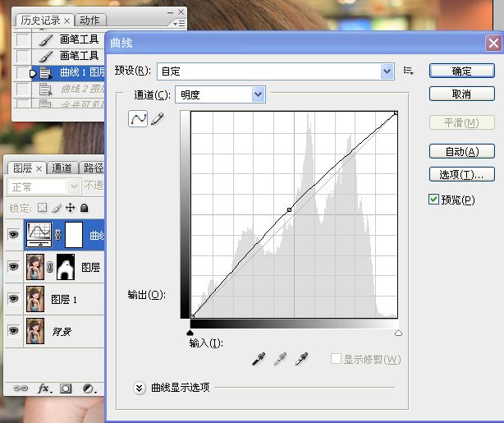Switch to the 动作 tab
This screenshot has width=504, height=423.
point(89,21)
